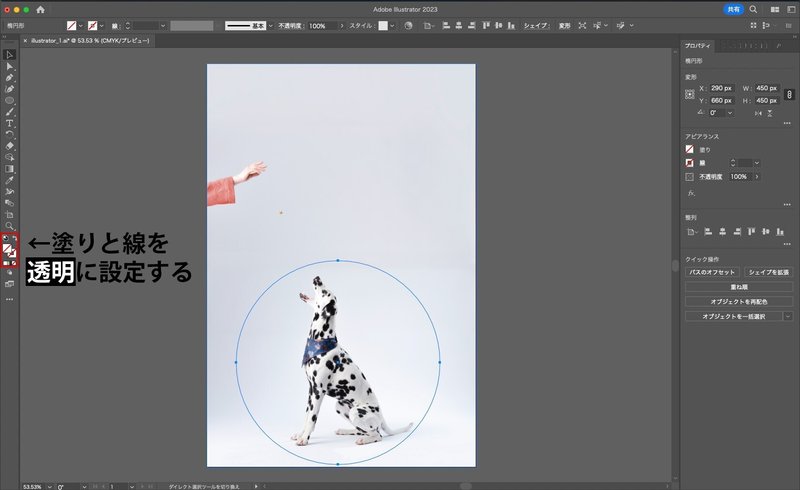
Task: Open Arrange Documents icon in title bar
Action: click(x=775, y=9)
